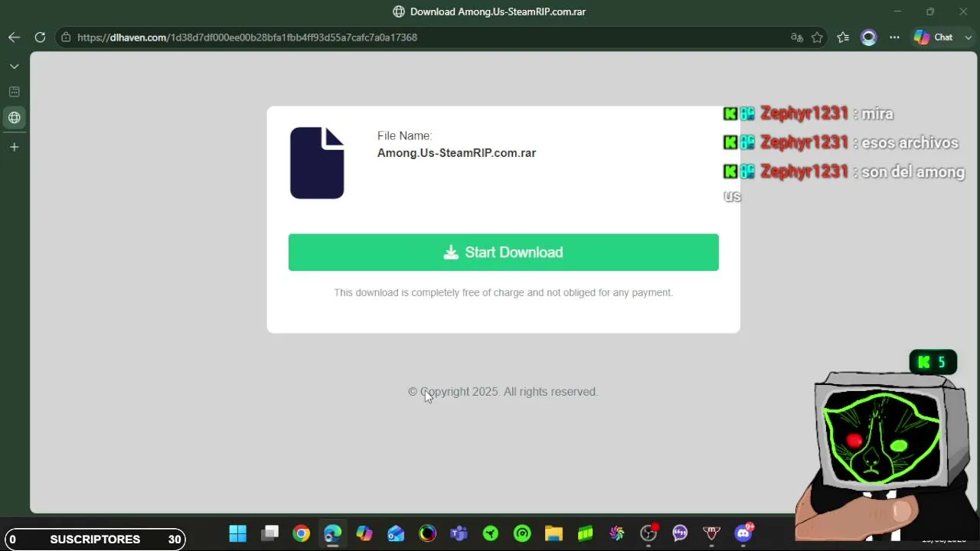
Task: Click the Copyright 2025 footer text
Action: pos(503,392)
